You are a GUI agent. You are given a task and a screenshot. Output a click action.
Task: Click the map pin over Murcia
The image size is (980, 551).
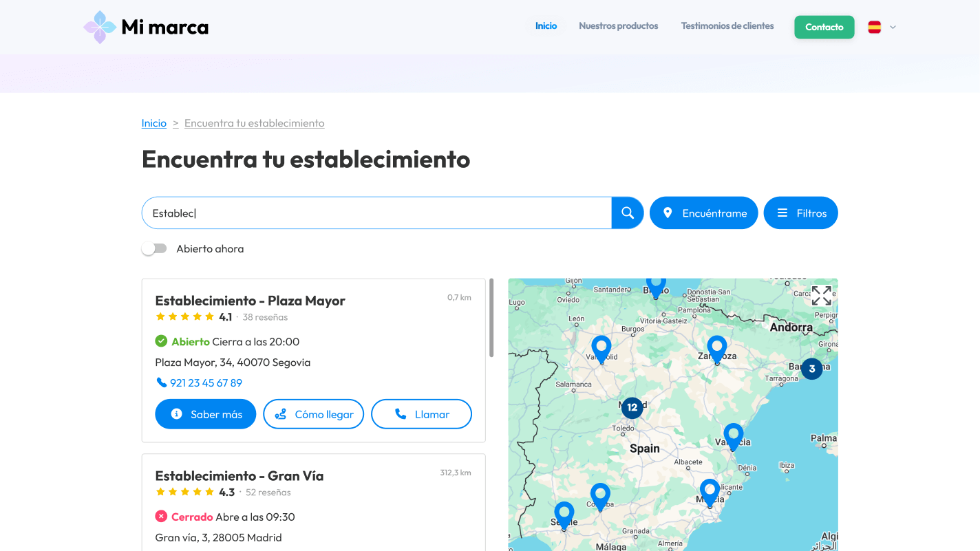pyautogui.click(x=710, y=493)
